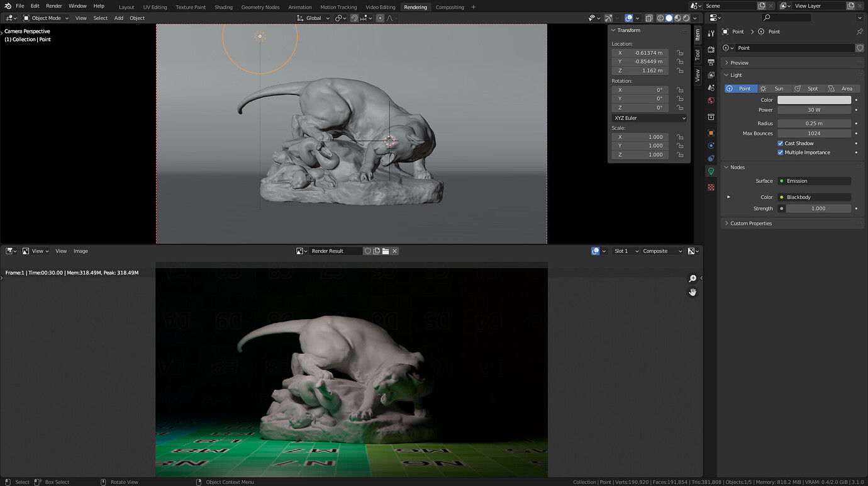Set light type to Spot

[x=808, y=89]
